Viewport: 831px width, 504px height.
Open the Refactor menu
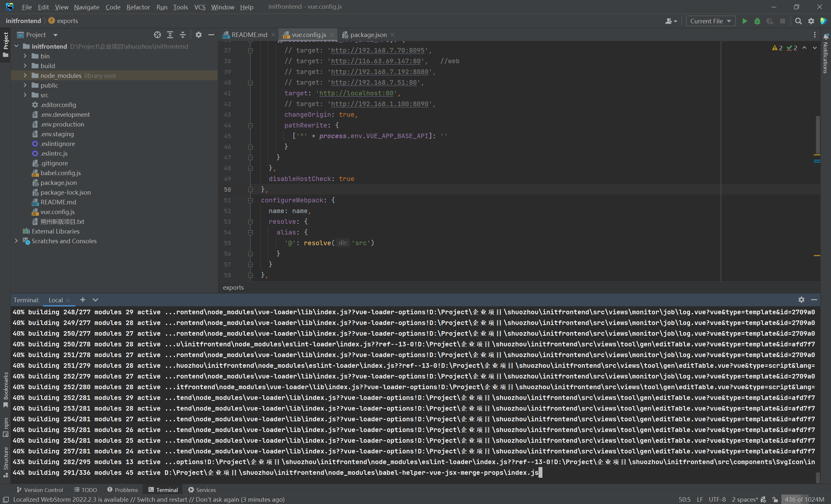(138, 7)
